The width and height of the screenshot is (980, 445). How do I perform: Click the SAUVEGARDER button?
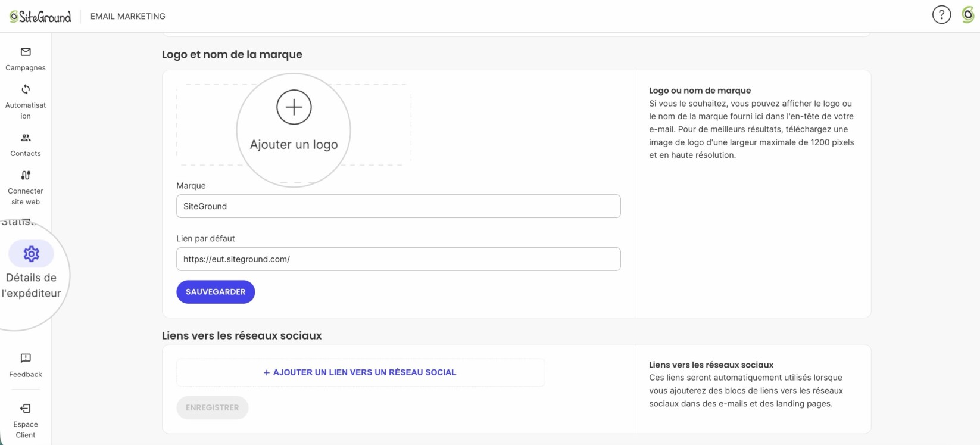216,292
